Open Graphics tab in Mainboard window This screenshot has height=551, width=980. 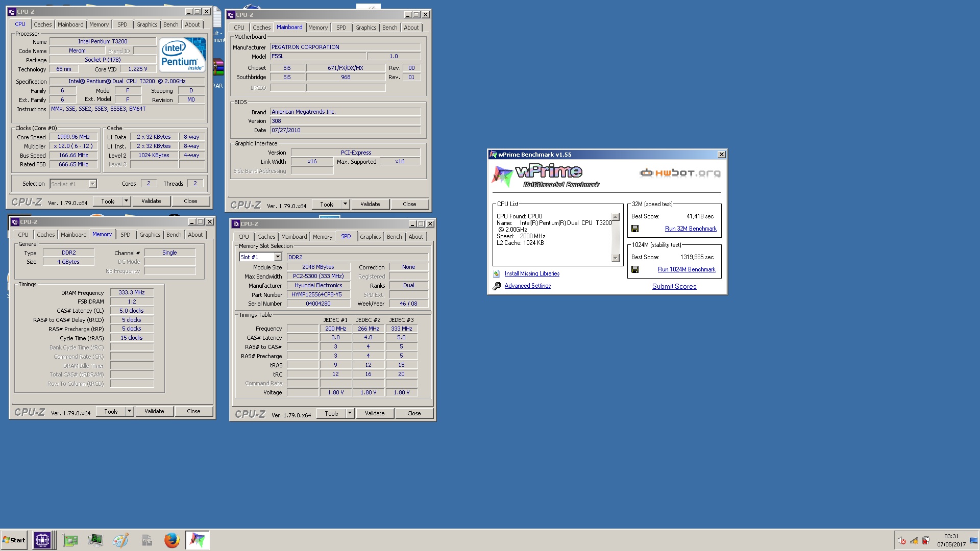coord(366,28)
